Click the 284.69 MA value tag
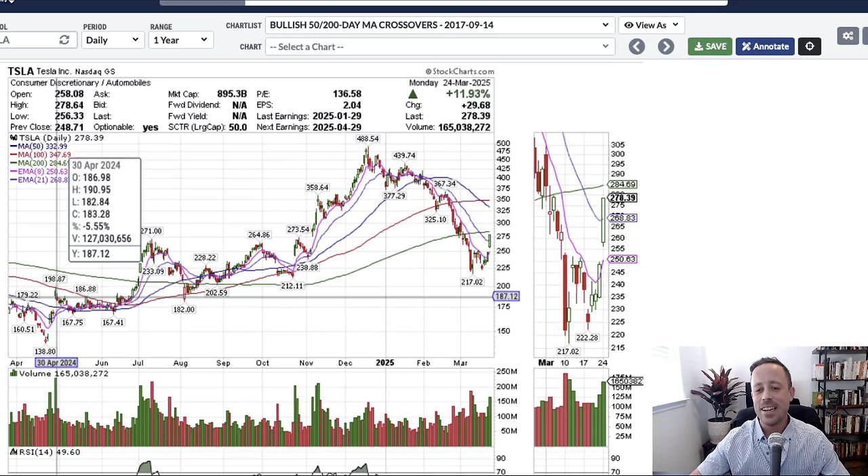 tap(623, 184)
